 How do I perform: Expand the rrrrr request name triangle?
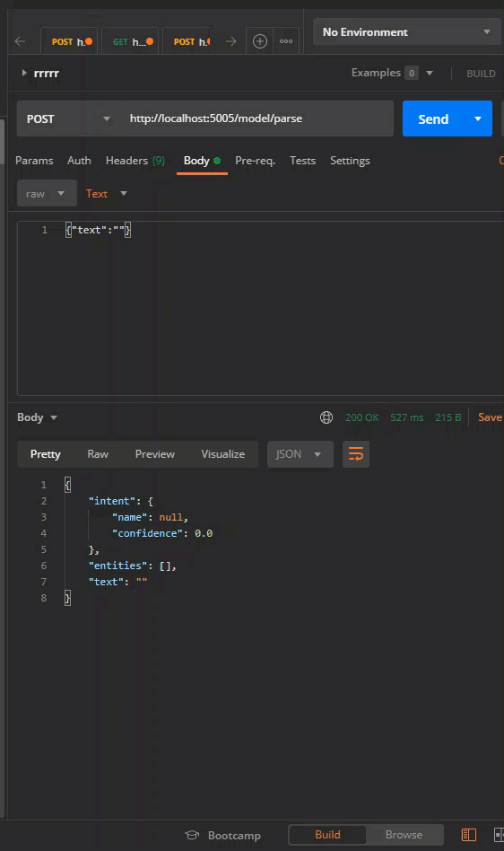pos(24,73)
